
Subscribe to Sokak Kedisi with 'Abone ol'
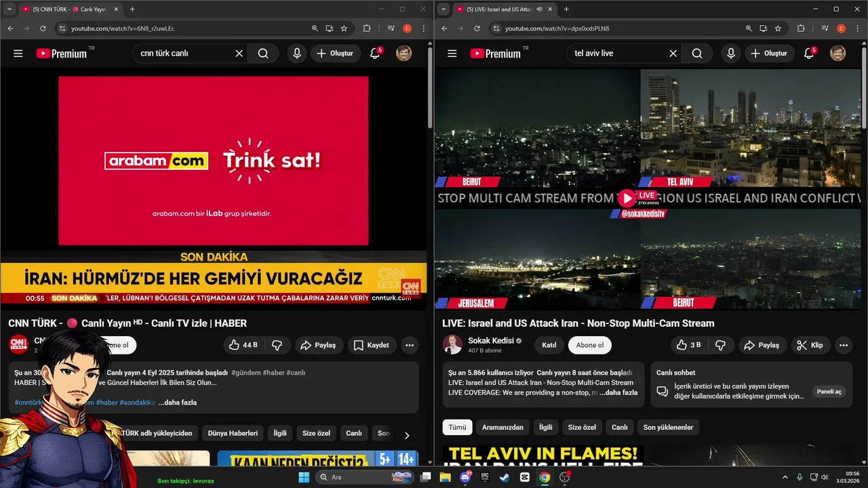coord(590,345)
